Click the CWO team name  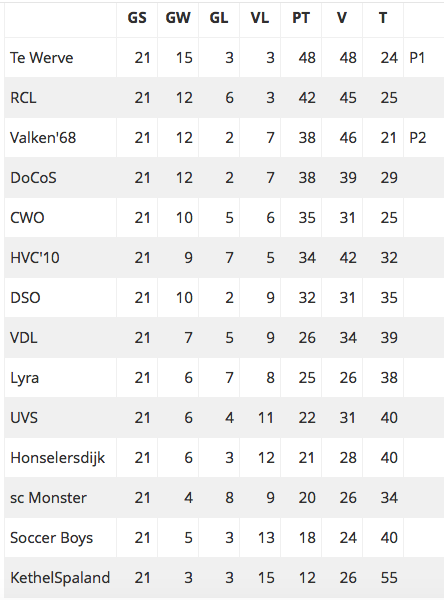click(x=27, y=218)
